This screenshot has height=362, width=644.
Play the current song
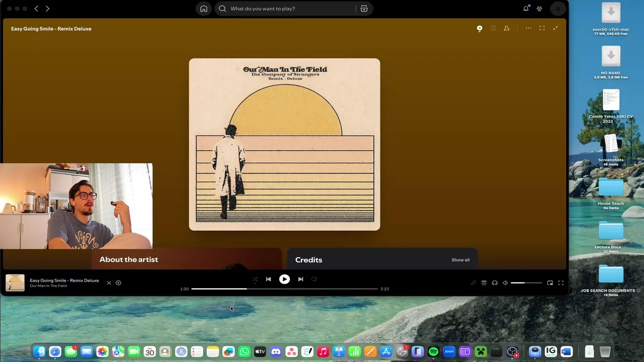pos(284,279)
